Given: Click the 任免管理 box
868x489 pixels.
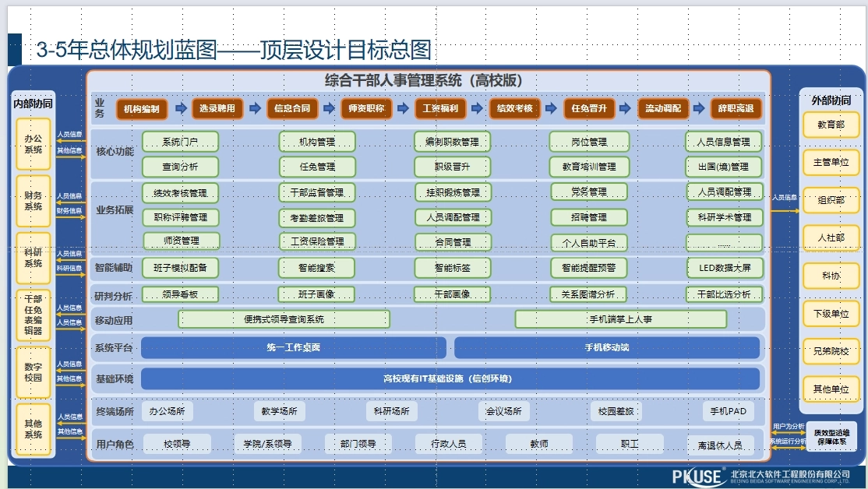Looking at the screenshot, I should [316, 167].
